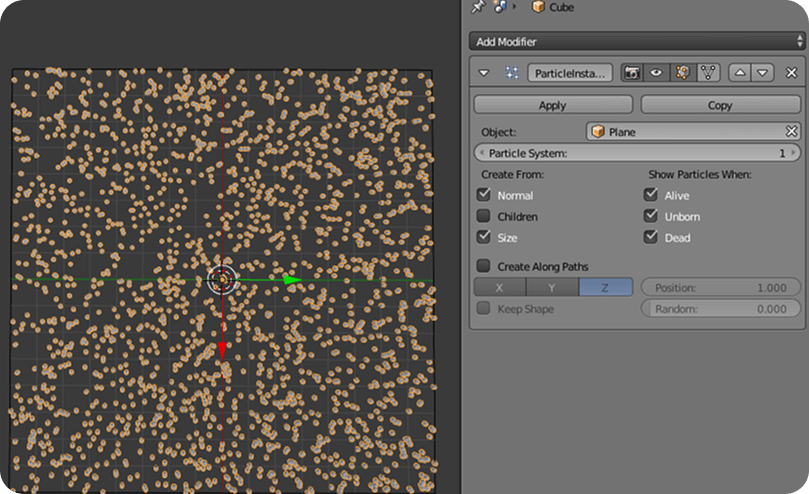Open the Plane object selector field
The width and height of the screenshot is (809, 494).
(685, 131)
